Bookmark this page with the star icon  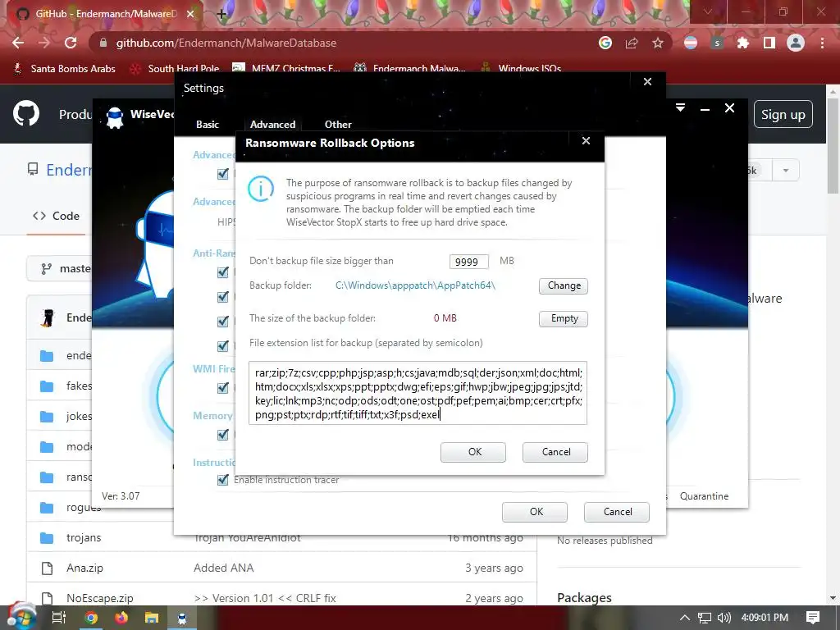pyautogui.click(x=658, y=43)
